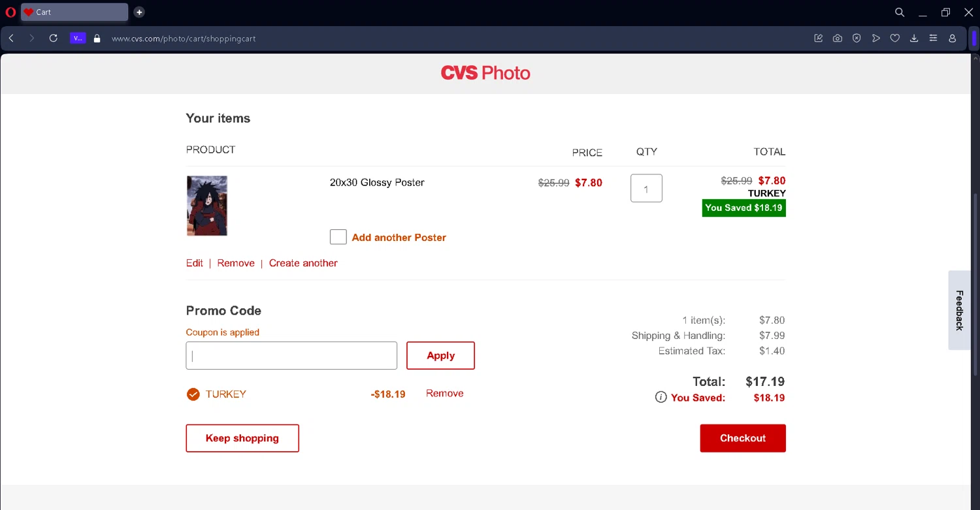
Task: Open the Opera menu logo
Action: click(x=10, y=12)
